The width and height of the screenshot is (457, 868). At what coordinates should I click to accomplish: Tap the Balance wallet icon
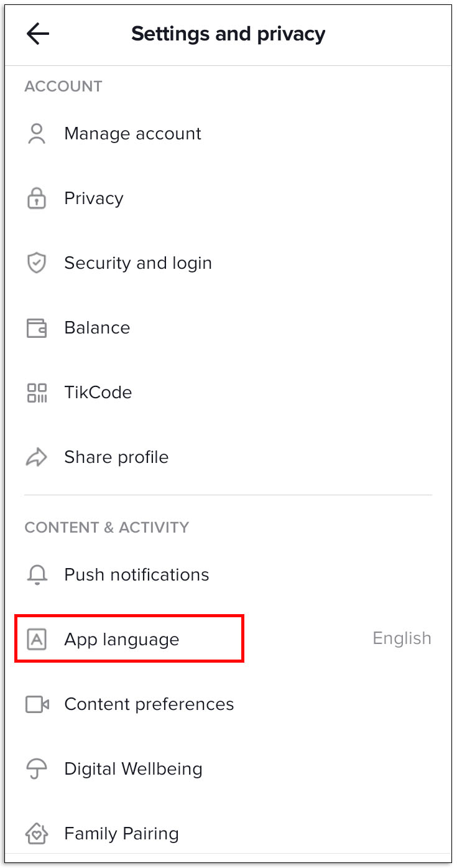(x=37, y=328)
